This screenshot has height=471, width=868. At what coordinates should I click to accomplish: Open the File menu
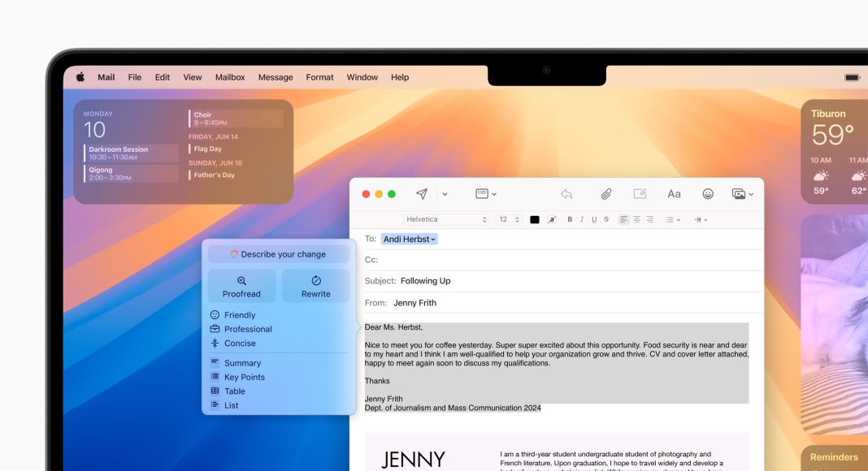click(x=135, y=77)
